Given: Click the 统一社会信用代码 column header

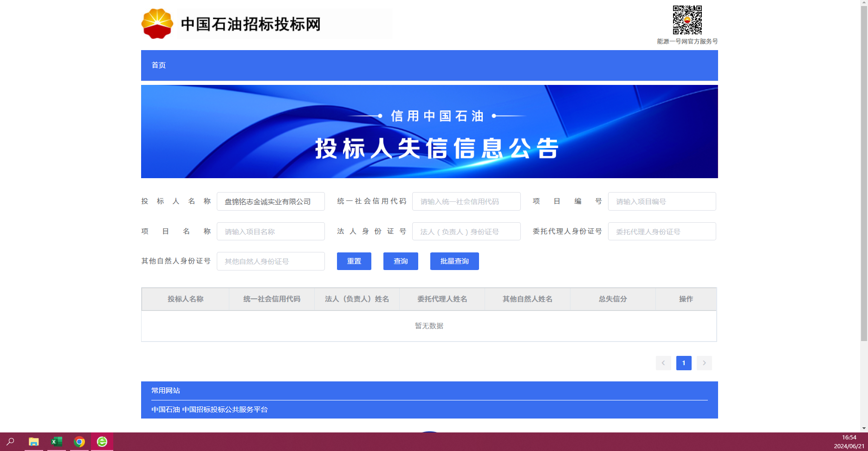Looking at the screenshot, I should coord(272,299).
